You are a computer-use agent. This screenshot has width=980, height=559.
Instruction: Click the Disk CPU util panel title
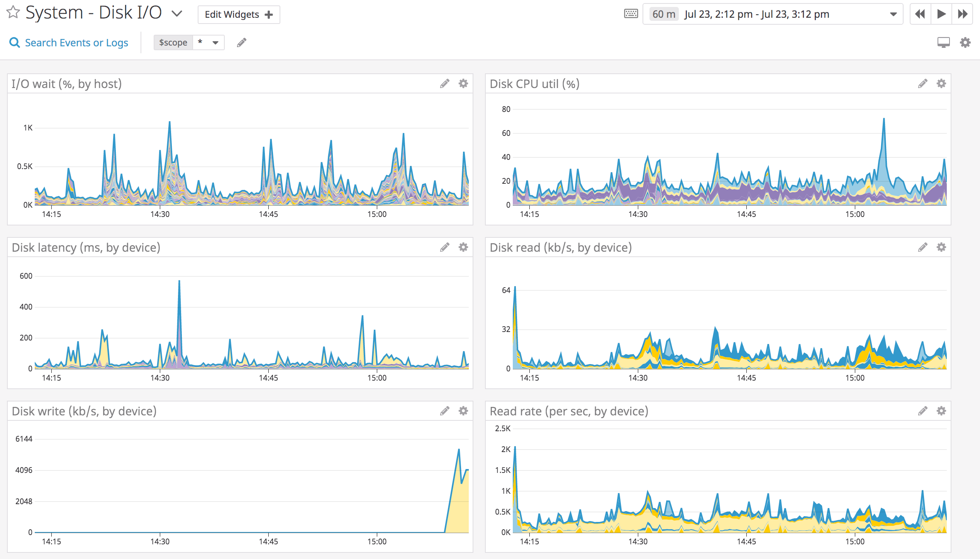tap(534, 83)
